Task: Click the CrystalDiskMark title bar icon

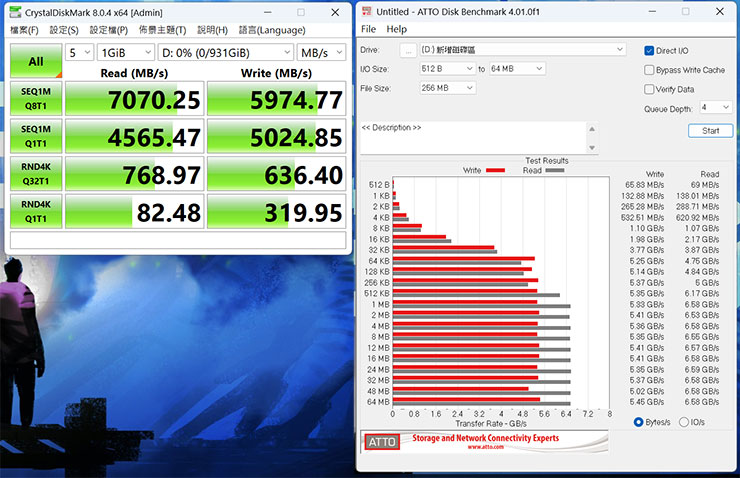Action: coord(15,12)
